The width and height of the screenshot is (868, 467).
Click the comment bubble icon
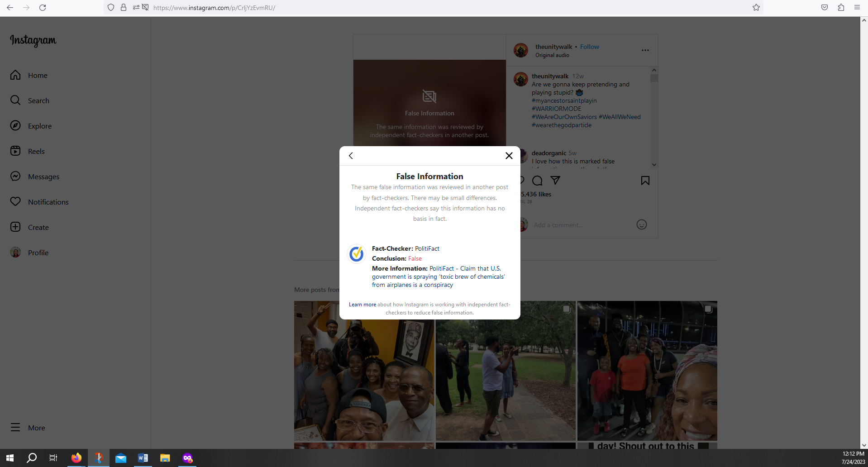(x=537, y=181)
